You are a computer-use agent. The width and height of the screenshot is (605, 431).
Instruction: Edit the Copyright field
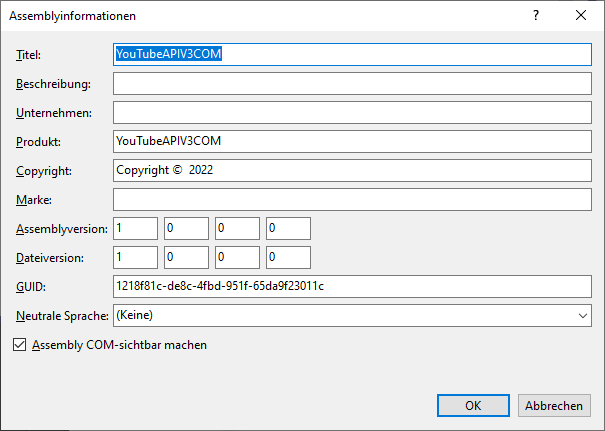(352, 170)
